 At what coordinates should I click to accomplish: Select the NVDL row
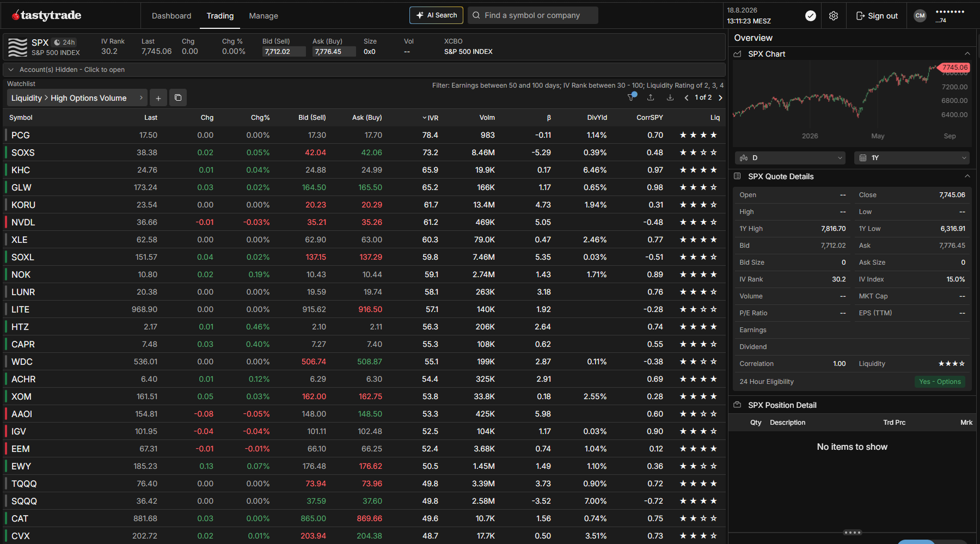coord(364,222)
